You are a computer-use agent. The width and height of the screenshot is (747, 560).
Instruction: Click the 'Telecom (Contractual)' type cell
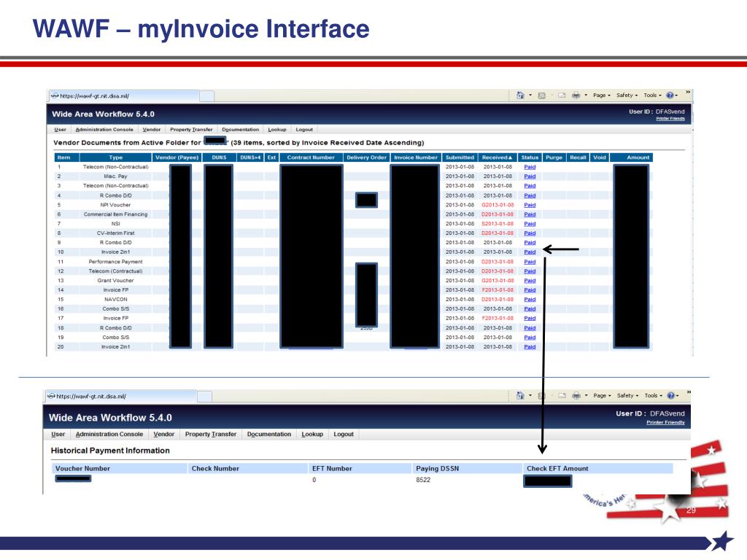[x=116, y=271]
